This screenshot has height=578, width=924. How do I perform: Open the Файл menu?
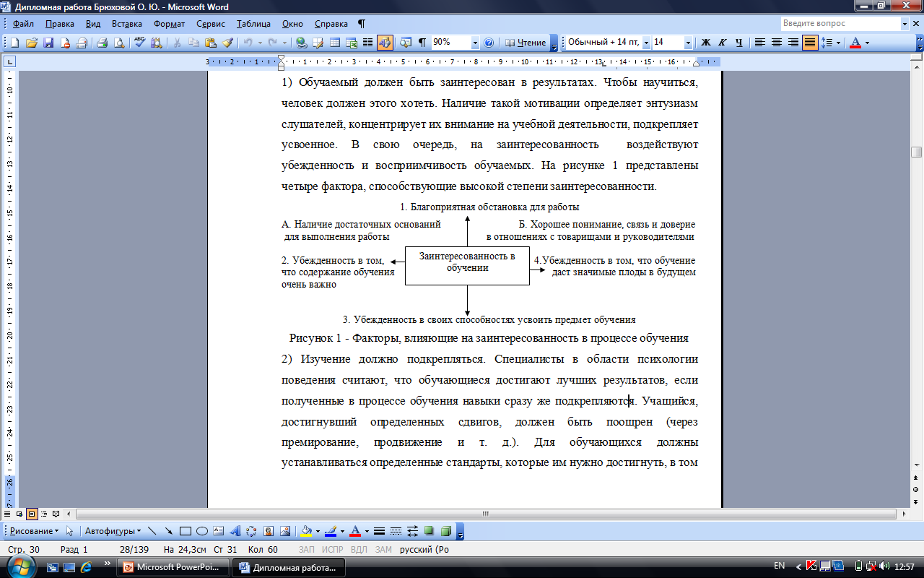point(23,24)
